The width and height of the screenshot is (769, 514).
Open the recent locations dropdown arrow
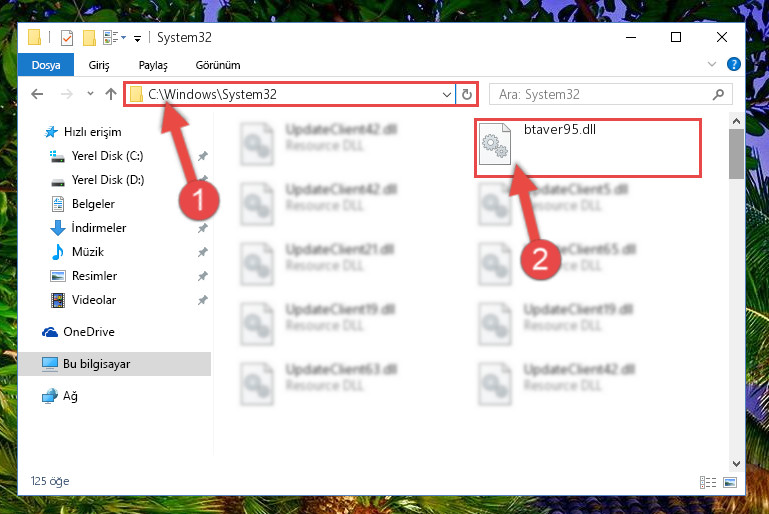90,93
